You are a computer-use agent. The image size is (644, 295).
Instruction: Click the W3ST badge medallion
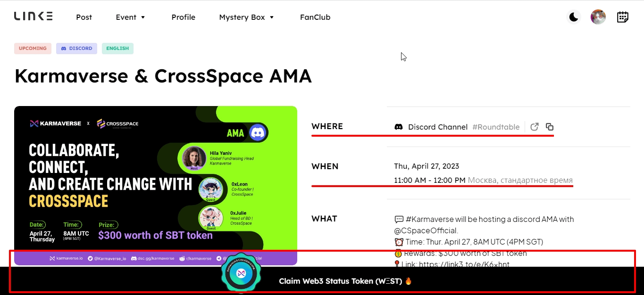pos(241,273)
